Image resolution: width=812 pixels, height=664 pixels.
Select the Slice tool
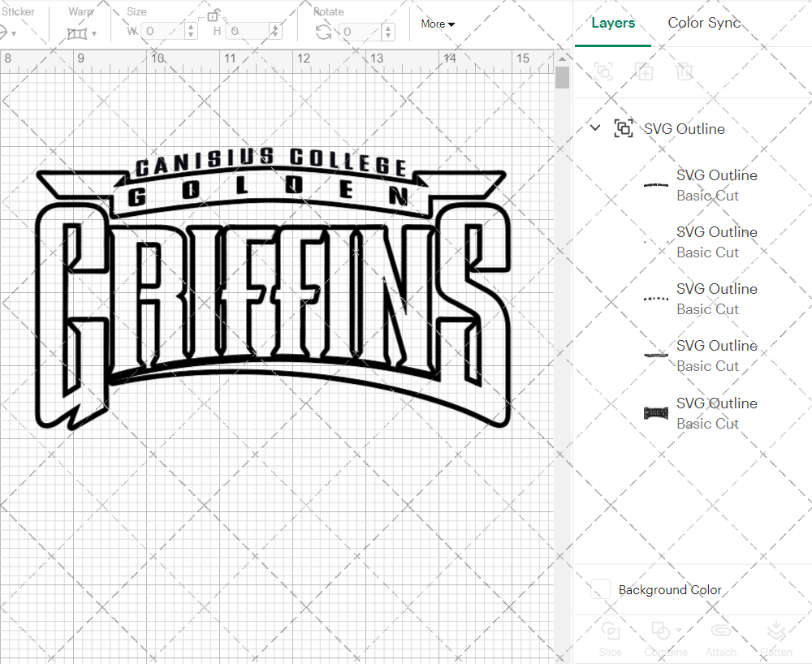point(611,638)
